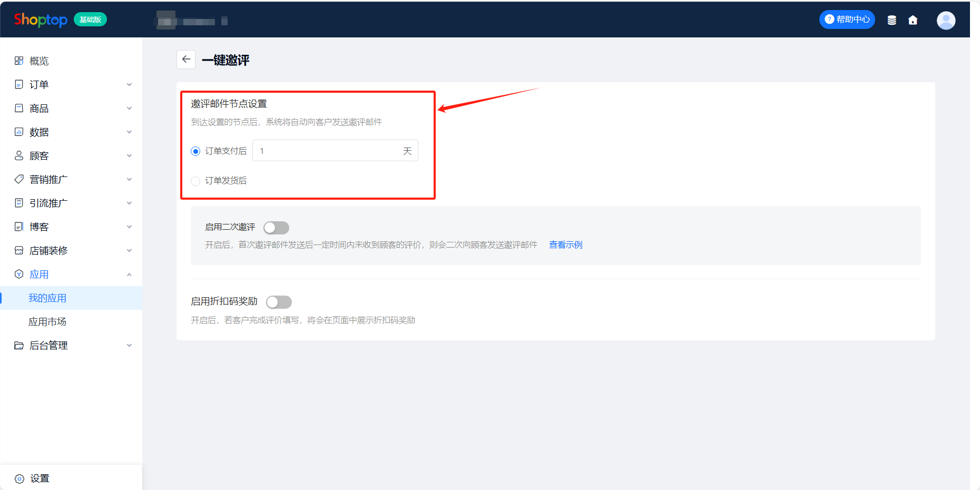Expand the 博客 chevron
Image resolution: width=980 pixels, height=490 pixels.
pyautogui.click(x=129, y=227)
